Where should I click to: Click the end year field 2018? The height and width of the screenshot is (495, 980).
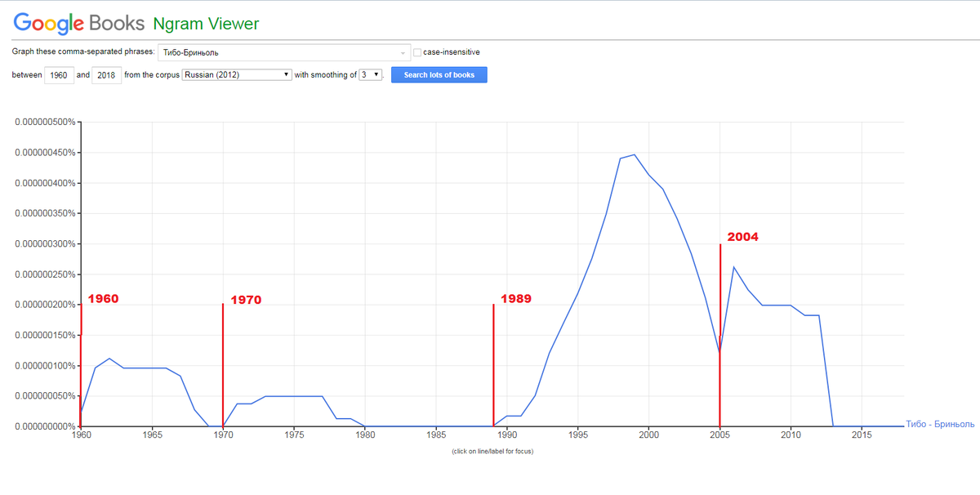coord(107,75)
